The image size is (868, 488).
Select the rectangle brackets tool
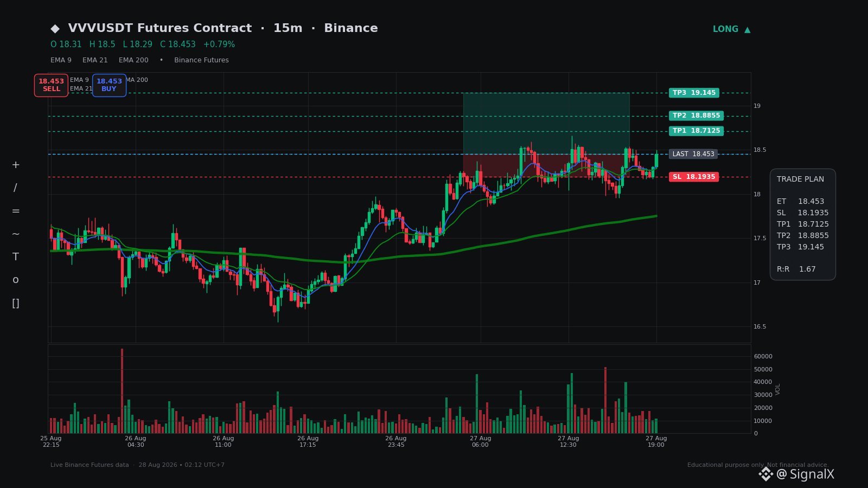coord(16,304)
